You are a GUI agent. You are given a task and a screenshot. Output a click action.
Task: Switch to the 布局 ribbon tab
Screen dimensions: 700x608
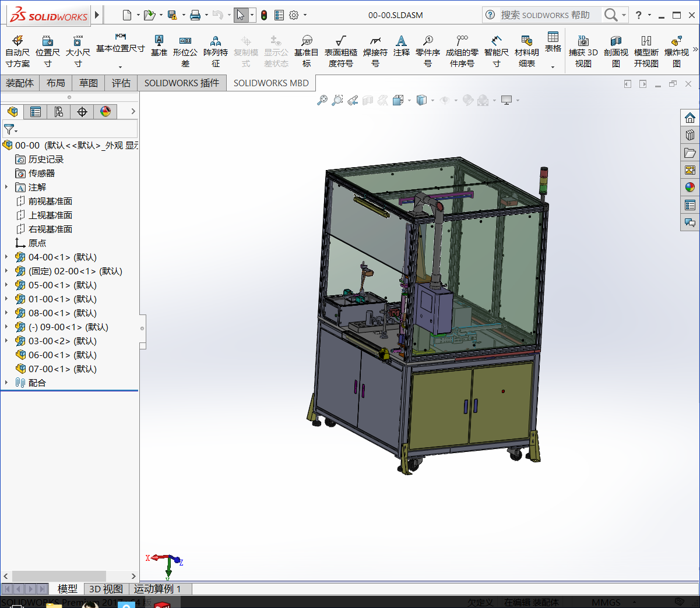[x=56, y=83]
